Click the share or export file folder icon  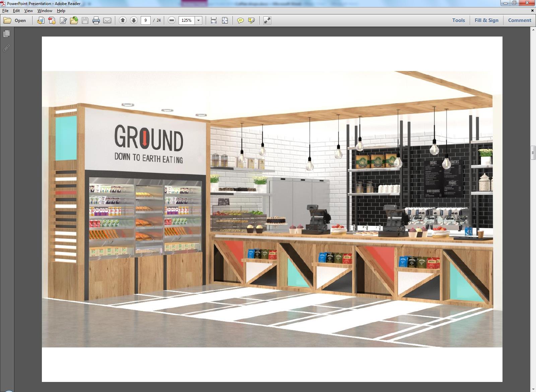point(74,20)
